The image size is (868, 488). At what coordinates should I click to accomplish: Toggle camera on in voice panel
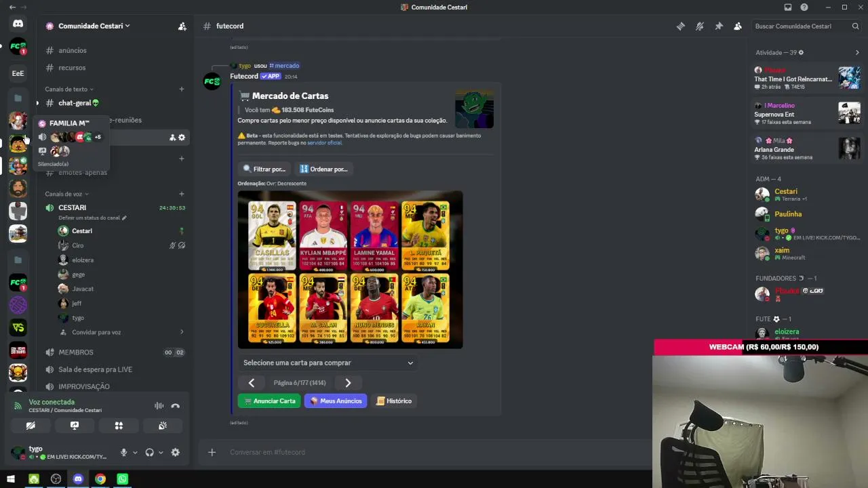pos(31,426)
